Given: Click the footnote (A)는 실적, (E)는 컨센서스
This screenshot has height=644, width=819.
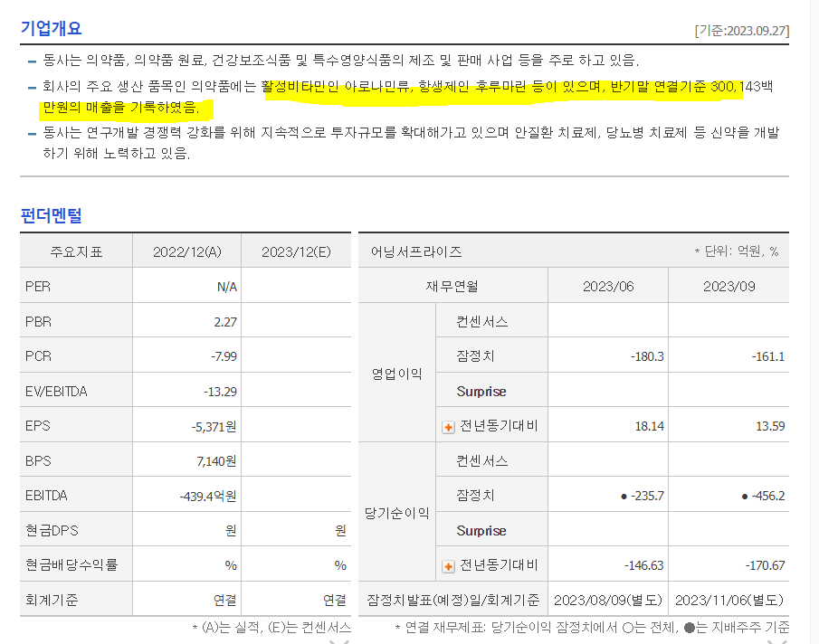Looking at the screenshot, I should (x=271, y=628).
